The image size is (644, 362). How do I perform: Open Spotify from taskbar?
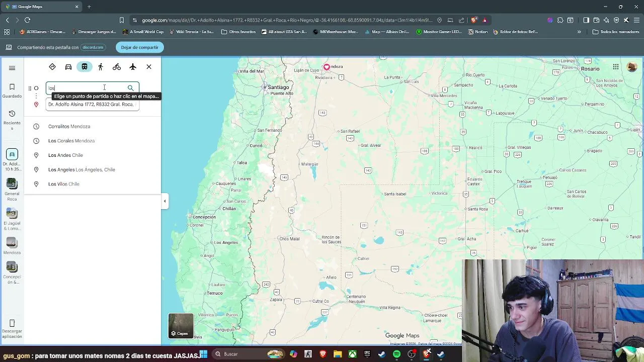click(396, 354)
